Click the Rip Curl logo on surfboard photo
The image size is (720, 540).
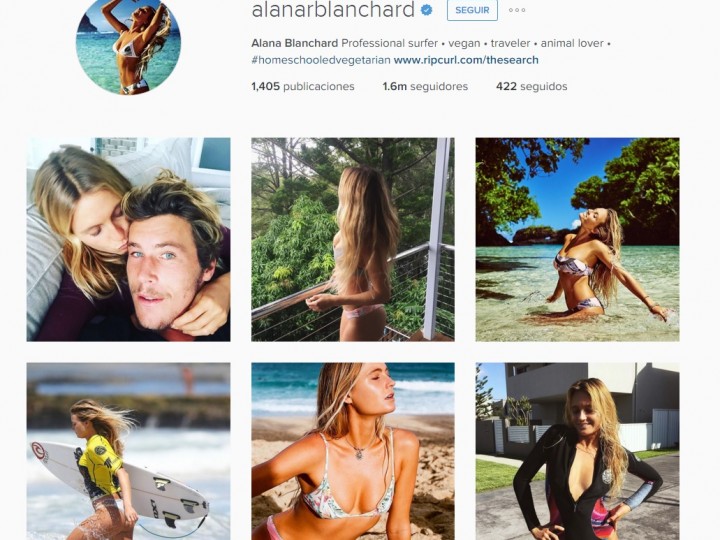click(39, 451)
